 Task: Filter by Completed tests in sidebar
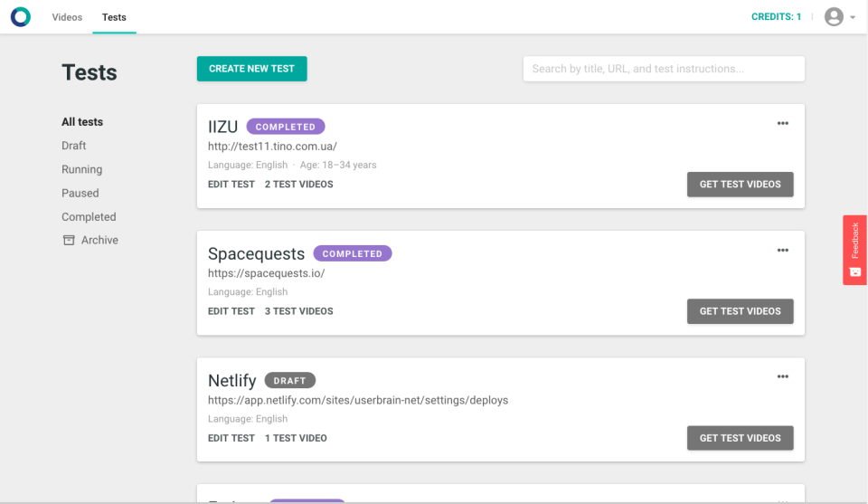pyautogui.click(x=89, y=217)
